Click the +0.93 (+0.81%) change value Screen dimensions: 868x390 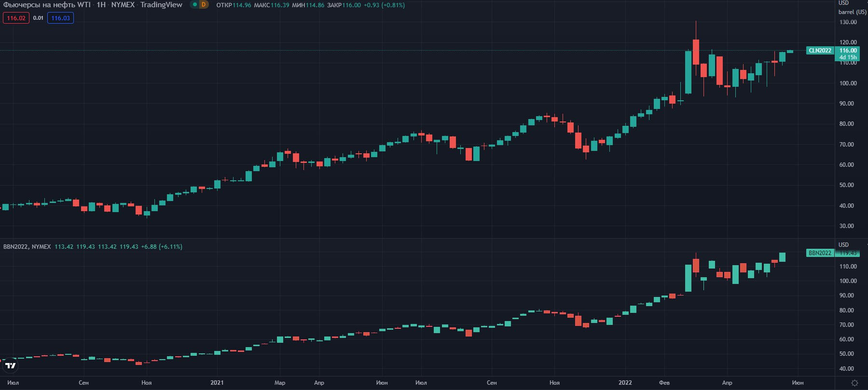(x=384, y=5)
